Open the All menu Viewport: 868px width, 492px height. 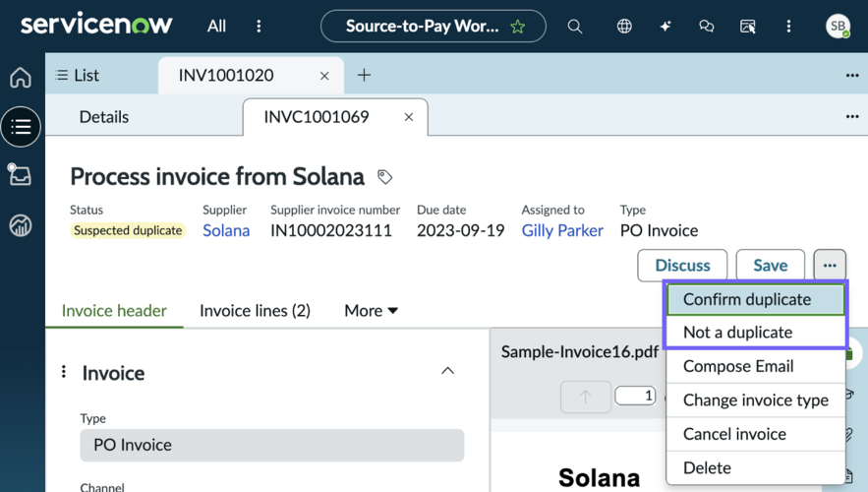coord(216,26)
